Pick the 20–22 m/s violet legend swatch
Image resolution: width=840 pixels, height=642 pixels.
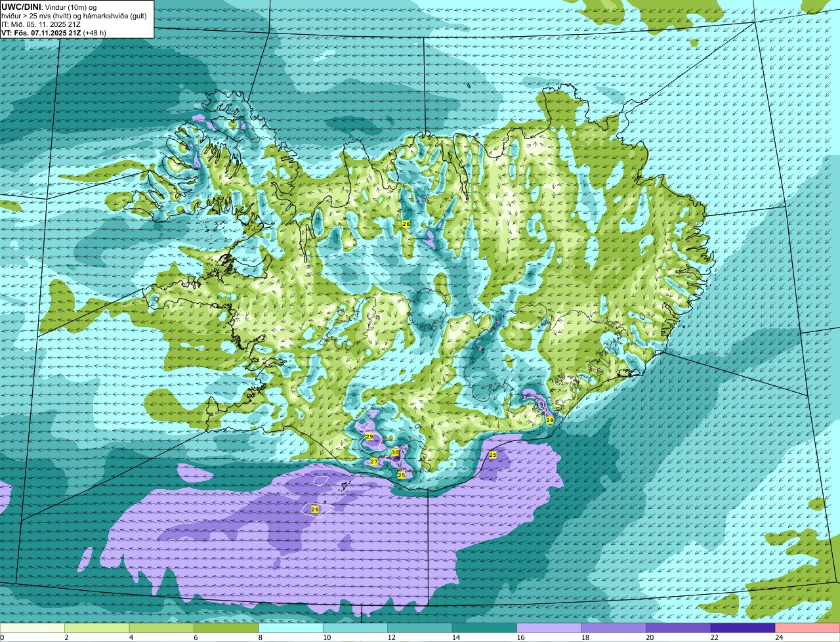tap(678, 628)
